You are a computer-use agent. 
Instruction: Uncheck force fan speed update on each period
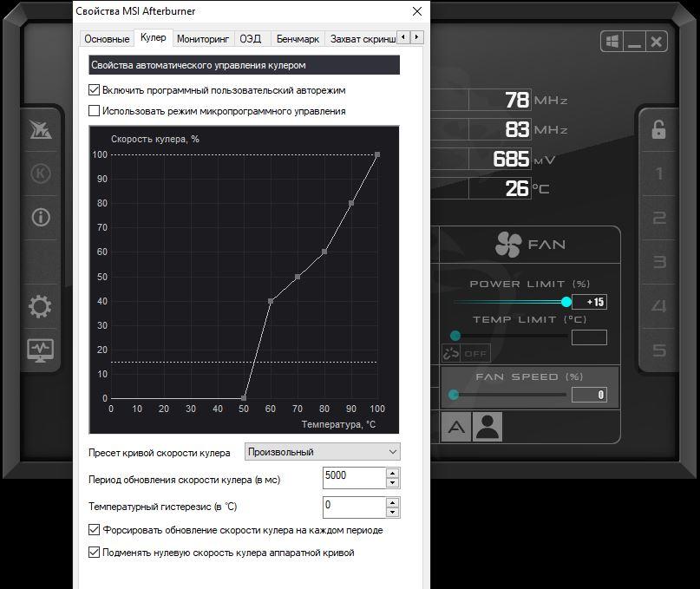[95, 530]
